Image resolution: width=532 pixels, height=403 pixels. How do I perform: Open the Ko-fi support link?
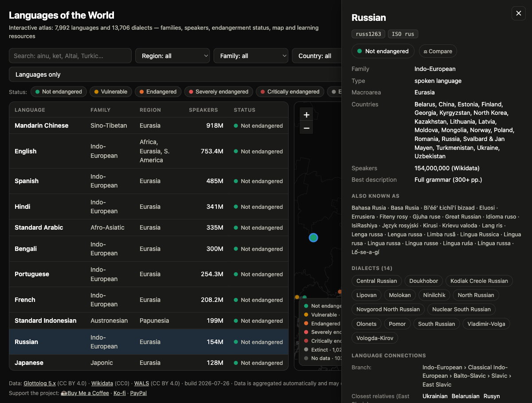[x=119, y=393]
